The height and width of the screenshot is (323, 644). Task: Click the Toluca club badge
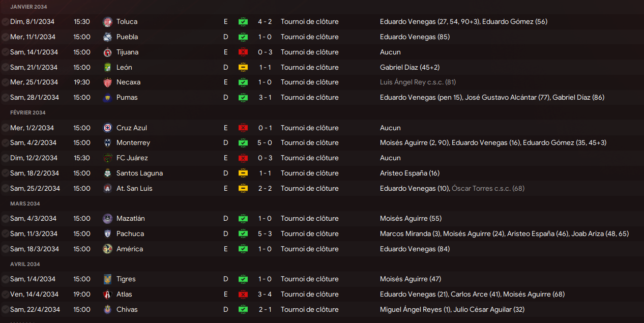(107, 22)
